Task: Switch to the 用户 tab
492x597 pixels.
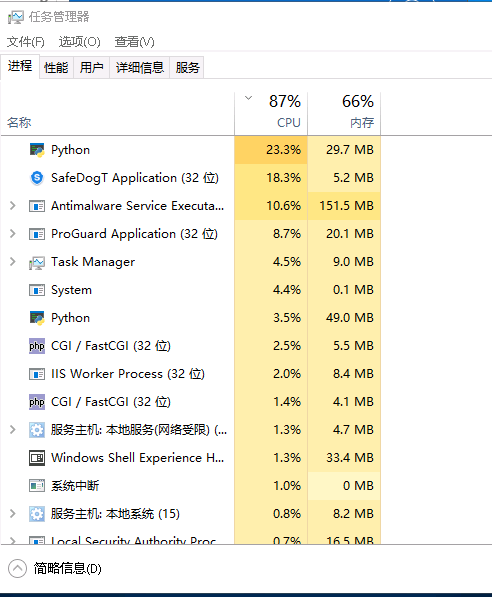Action: pos(91,68)
